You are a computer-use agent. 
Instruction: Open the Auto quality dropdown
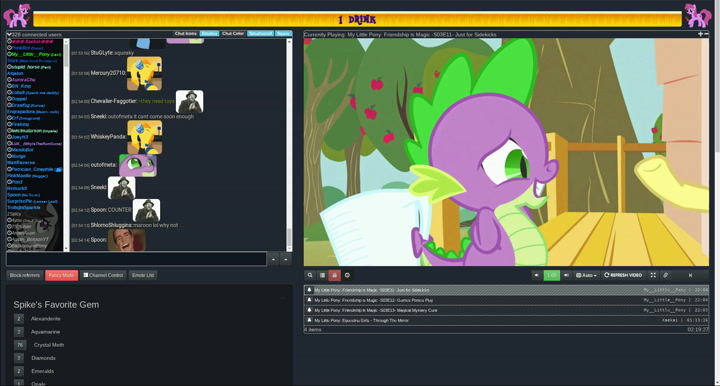click(x=586, y=275)
